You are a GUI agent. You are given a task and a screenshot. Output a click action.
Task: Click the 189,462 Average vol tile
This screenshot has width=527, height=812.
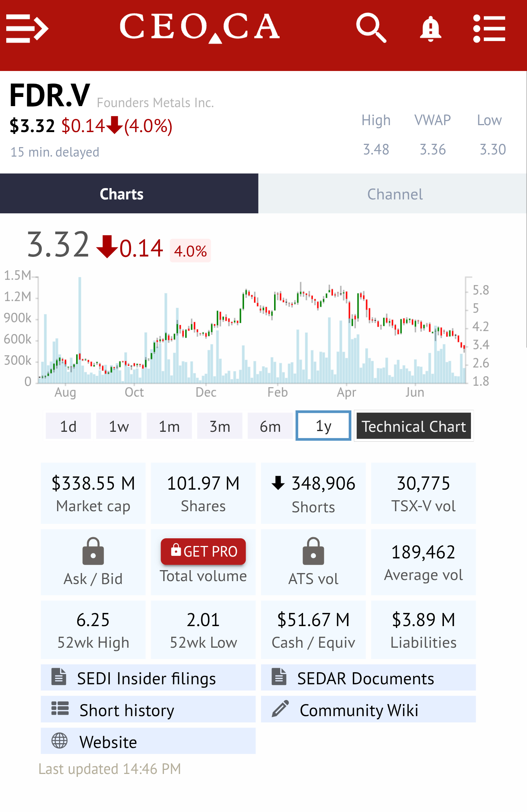(x=423, y=562)
